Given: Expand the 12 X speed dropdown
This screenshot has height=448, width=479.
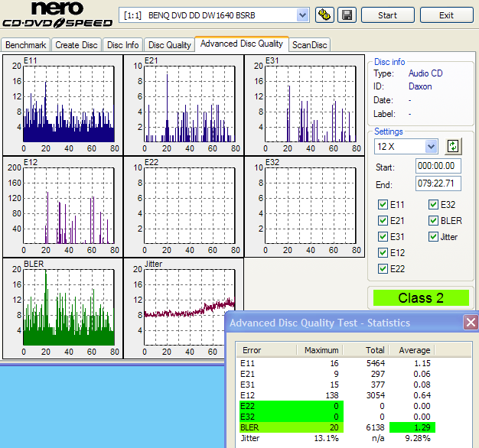Looking at the screenshot, I should [x=430, y=146].
